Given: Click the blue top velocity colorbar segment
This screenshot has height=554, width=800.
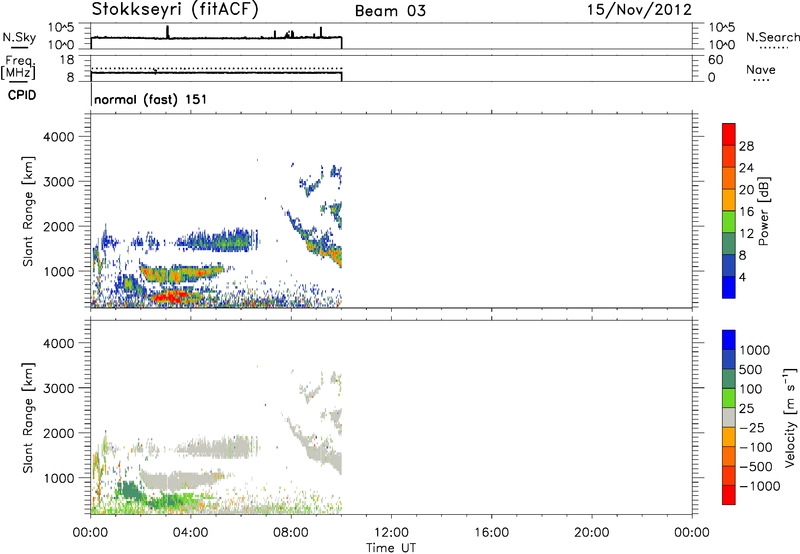Looking at the screenshot, I should 729,340.
